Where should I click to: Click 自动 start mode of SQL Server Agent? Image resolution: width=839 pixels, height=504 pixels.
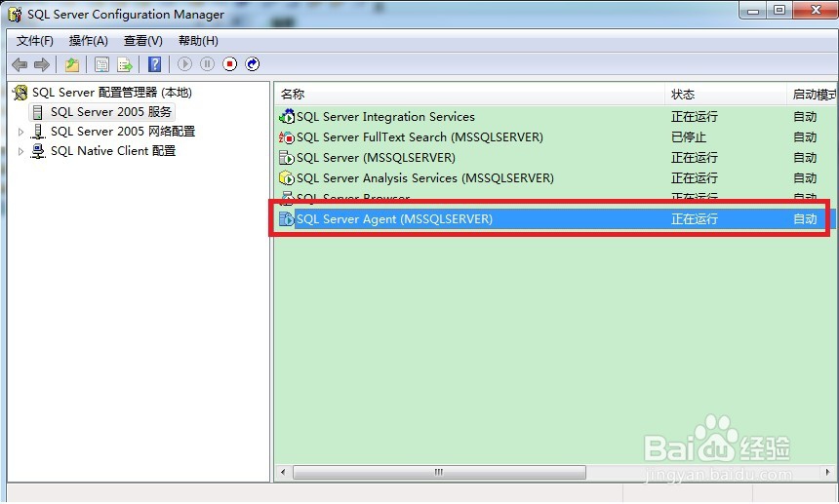click(x=805, y=219)
